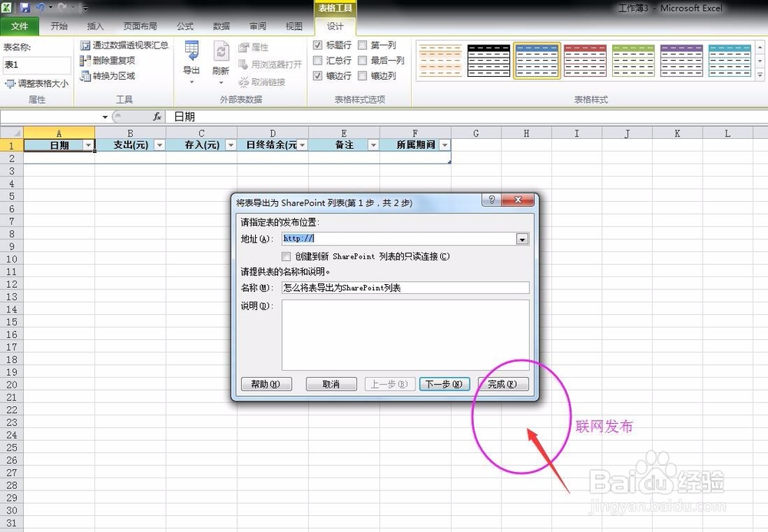Open the 存入(元) column filter dropdown
Viewport: 768px width, 532px height.
230,145
